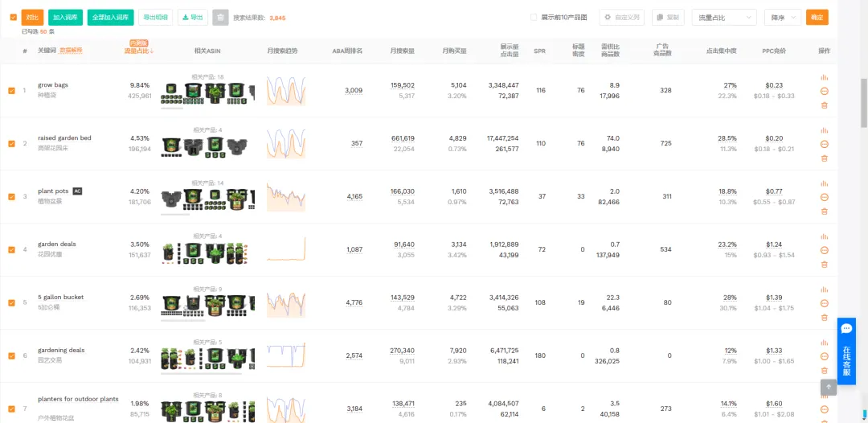
Task: Uncheck the grow bags row checkbox
Action: pos(11,91)
